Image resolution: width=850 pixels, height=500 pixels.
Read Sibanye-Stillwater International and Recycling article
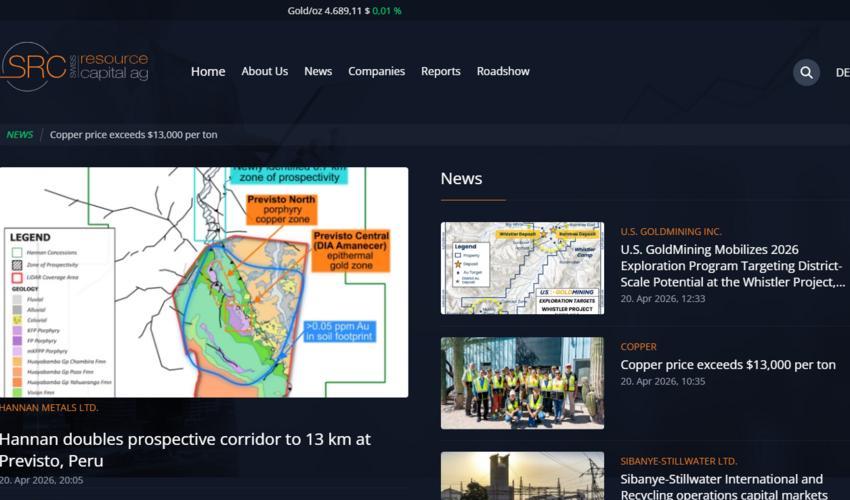(x=721, y=487)
